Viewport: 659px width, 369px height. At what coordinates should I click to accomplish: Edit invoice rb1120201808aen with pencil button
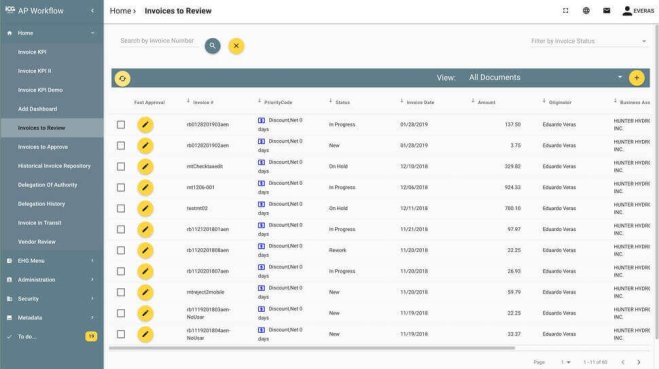coord(145,250)
